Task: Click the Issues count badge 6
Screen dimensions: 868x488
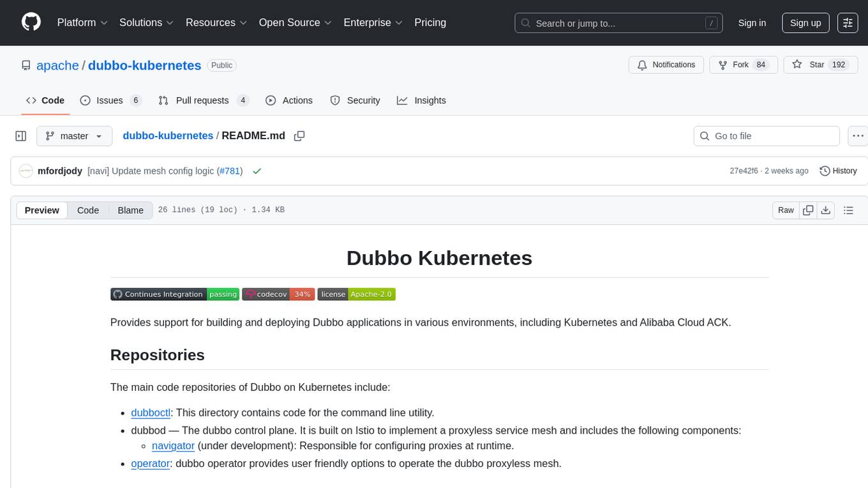Action: (x=135, y=100)
